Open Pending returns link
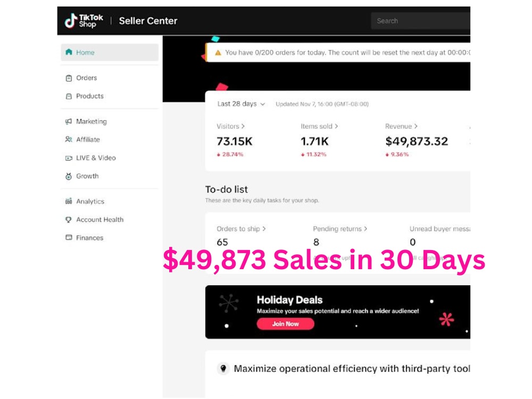The width and height of the screenshot is (532, 399). click(340, 229)
